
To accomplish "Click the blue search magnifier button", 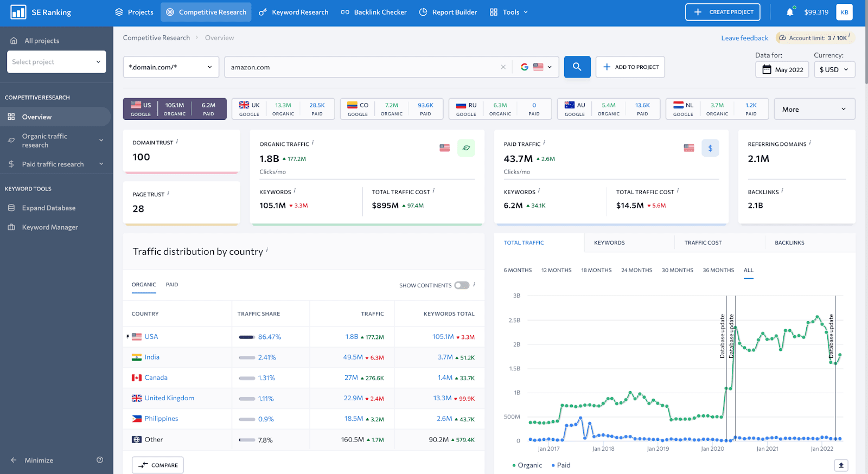I will (x=577, y=67).
